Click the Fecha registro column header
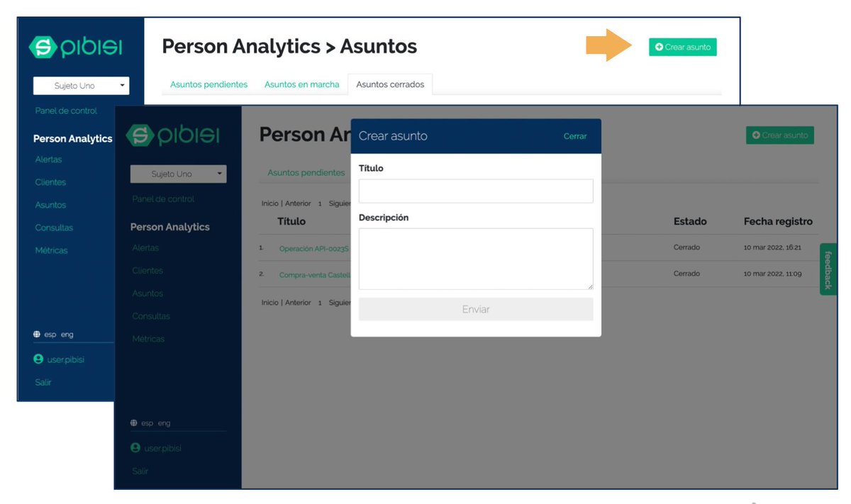This screenshot has width=851, height=504. click(778, 221)
